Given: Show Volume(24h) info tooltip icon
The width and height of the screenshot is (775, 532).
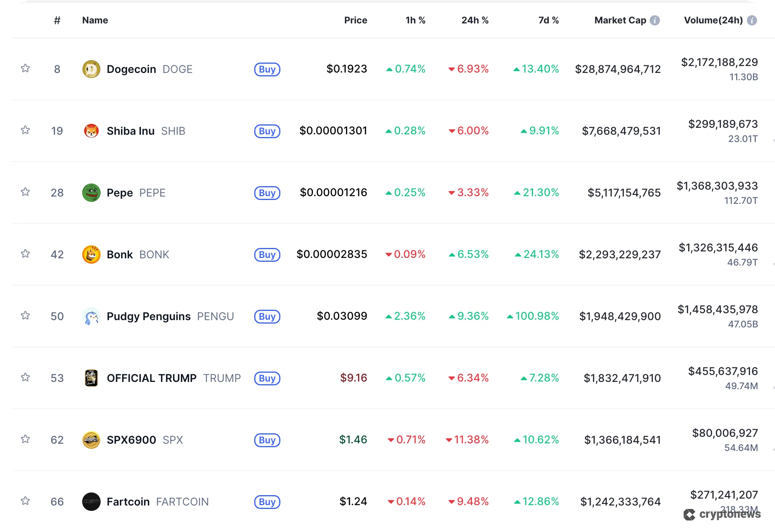Looking at the screenshot, I should [x=752, y=20].
